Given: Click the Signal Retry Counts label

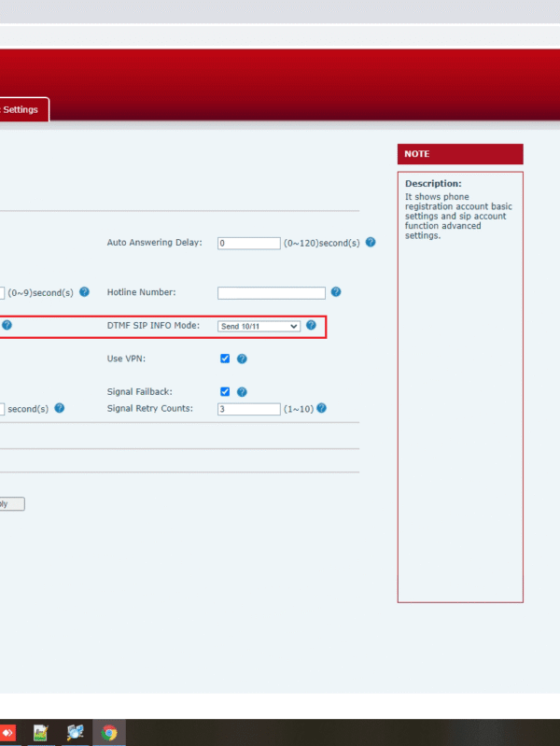Looking at the screenshot, I should (x=150, y=408).
